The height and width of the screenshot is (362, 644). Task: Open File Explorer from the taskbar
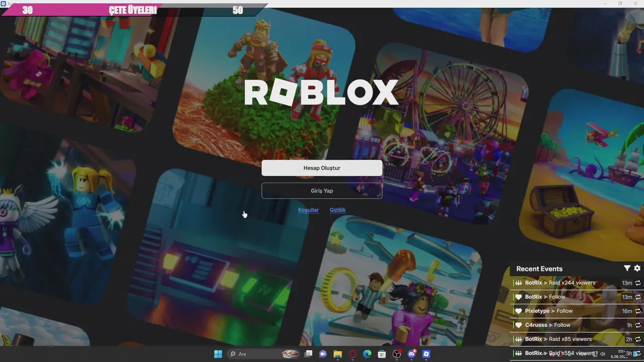338,354
